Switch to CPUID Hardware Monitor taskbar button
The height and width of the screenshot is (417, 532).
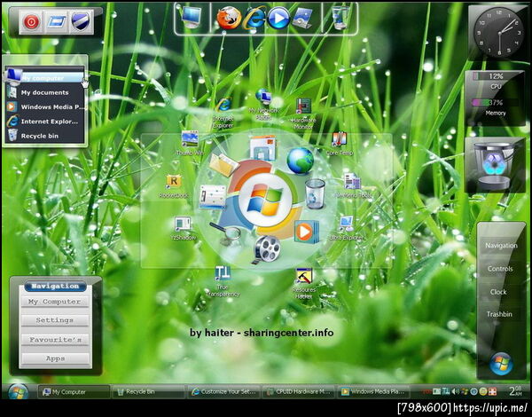tap(299, 392)
